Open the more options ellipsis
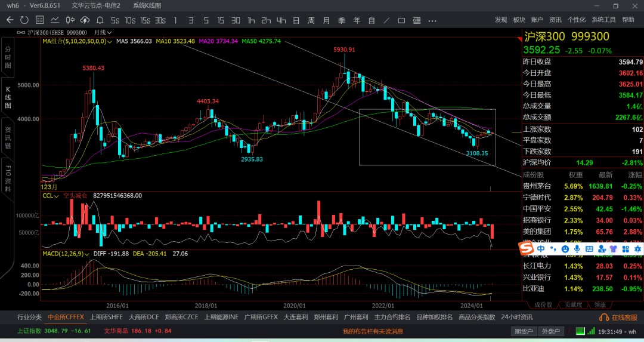Image resolution: width=644 pixels, height=342 pixels. pos(432,20)
